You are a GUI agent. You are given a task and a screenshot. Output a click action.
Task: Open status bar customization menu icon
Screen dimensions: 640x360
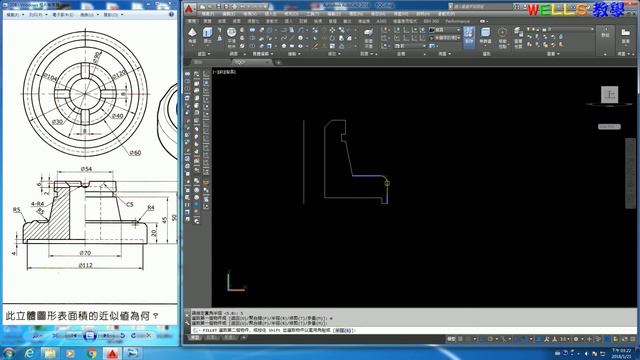pos(632,339)
